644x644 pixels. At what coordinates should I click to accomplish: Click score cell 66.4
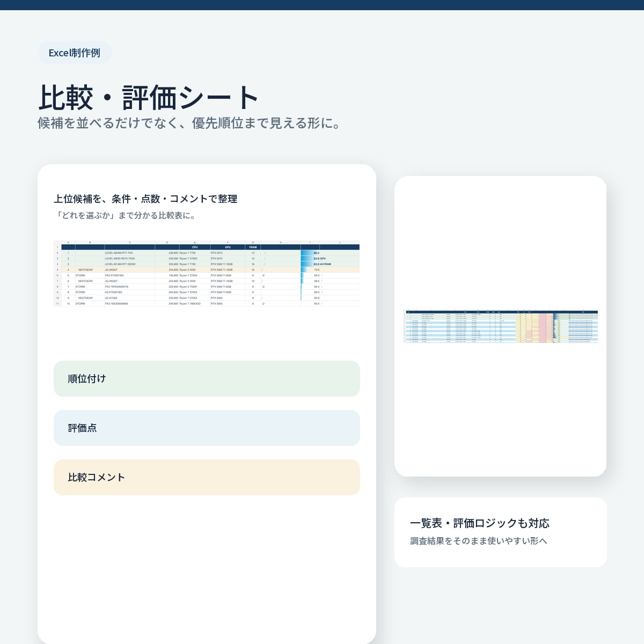317,287
